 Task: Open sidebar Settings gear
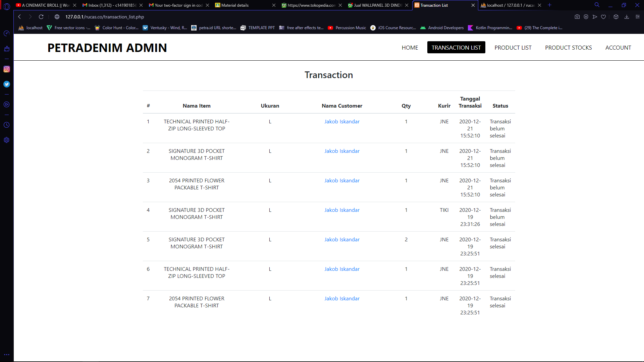[7, 140]
